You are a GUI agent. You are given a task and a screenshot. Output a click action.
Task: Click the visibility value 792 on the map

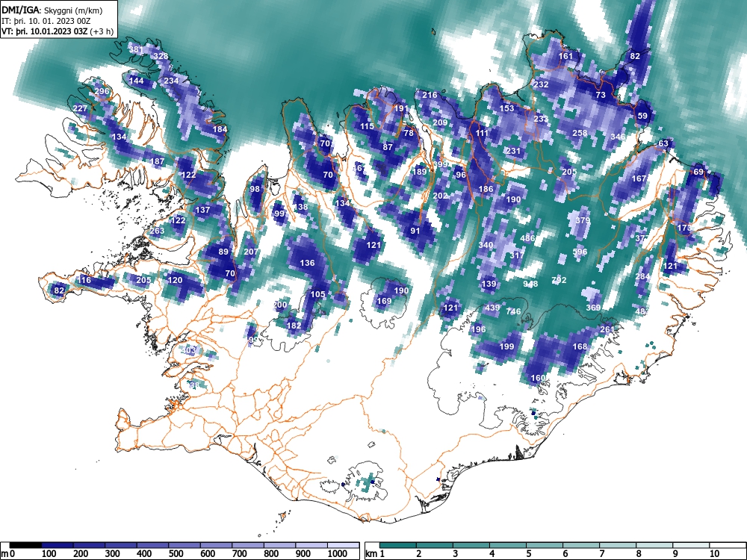[559, 280]
